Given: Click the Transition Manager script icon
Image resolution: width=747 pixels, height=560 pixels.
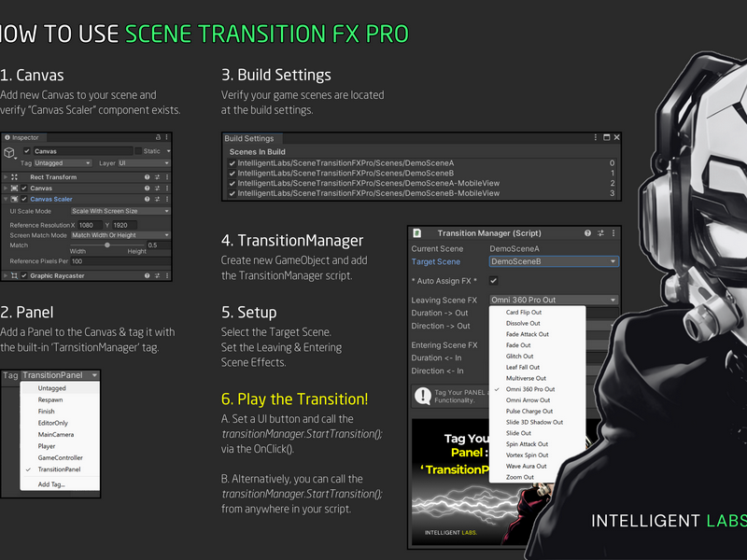Looking at the screenshot, I should (x=417, y=232).
